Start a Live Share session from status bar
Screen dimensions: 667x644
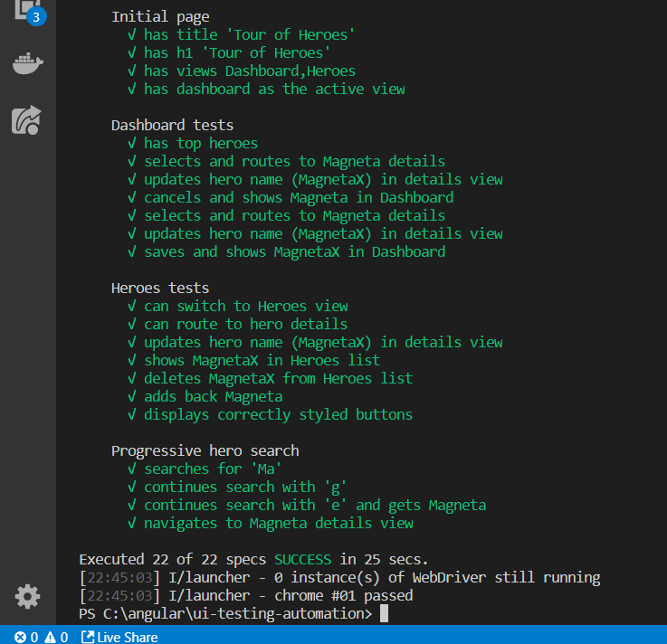coord(119,637)
